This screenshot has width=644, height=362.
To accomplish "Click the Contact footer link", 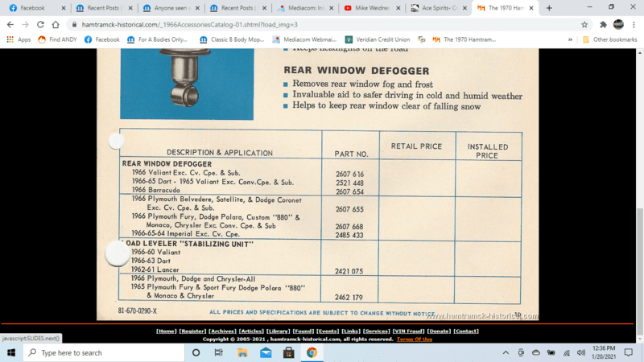I will pos(466,331).
